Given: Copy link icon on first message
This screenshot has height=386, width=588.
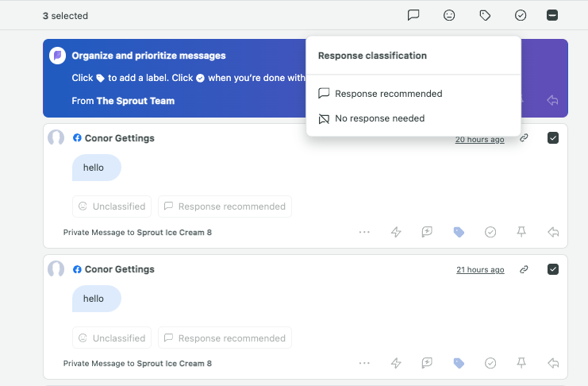Looking at the screenshot, I should point(524,138).
